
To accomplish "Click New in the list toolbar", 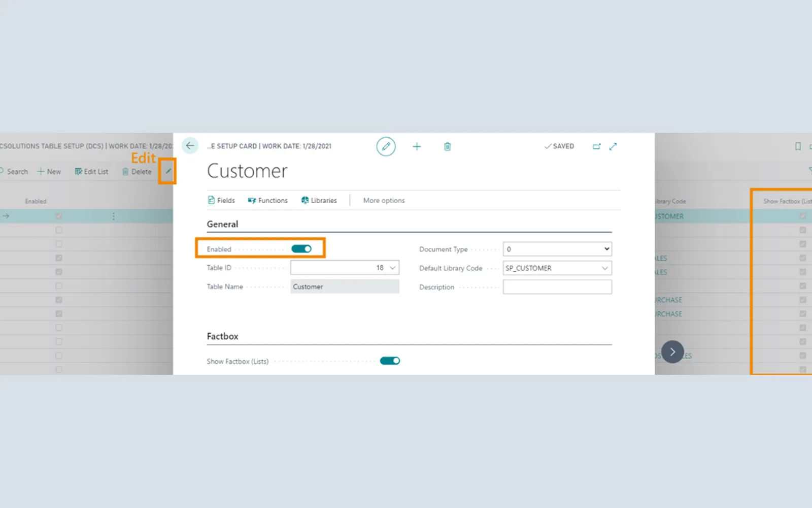I will point(49,172).
